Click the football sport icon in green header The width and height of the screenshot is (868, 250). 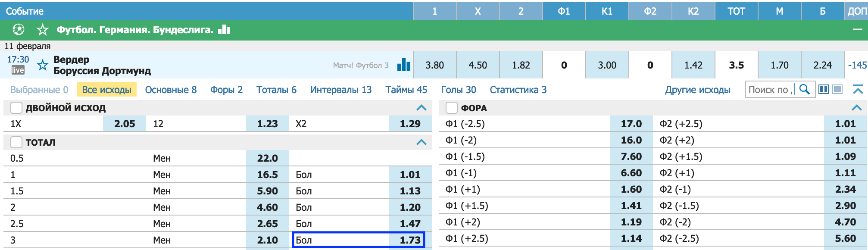[19, 30]
